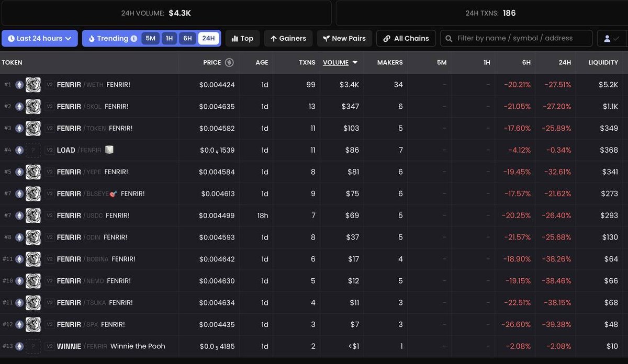This screenshot has height=364, width=628.
Task: Switch to the Top ranking tab
Action: pos(242,38)
